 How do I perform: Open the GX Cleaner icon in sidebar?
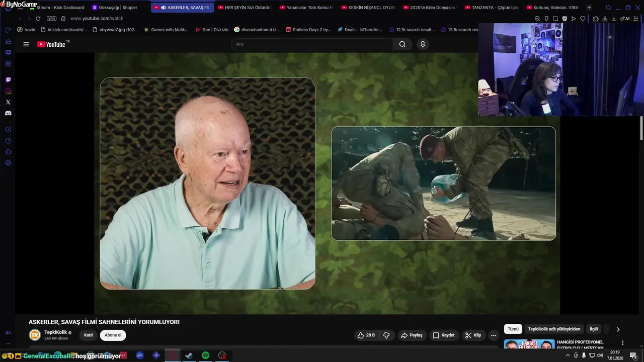pos(8,41)
